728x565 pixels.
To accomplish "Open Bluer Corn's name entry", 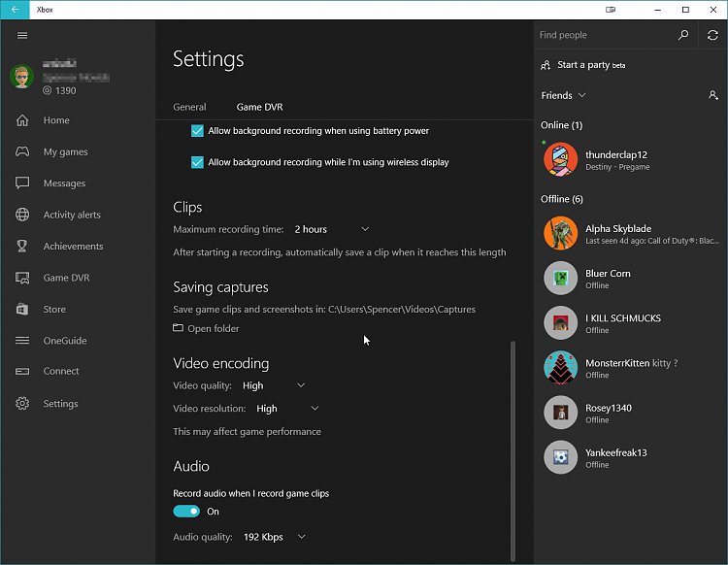I will point(608,274).
